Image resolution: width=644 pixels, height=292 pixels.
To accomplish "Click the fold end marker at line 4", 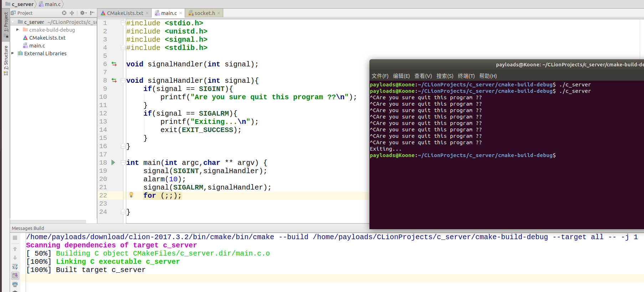I will tap(123, 47).
